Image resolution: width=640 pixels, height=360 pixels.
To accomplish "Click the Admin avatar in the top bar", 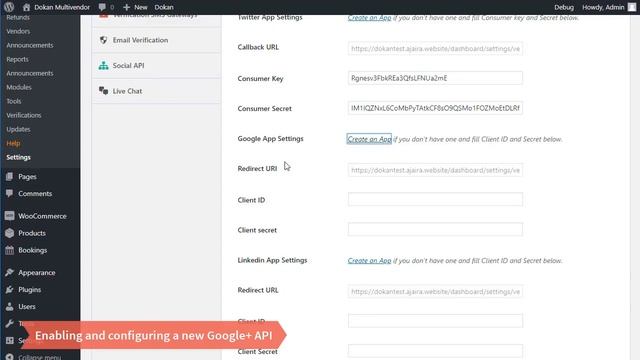I will pyautogui.click(x=631, y=7).
